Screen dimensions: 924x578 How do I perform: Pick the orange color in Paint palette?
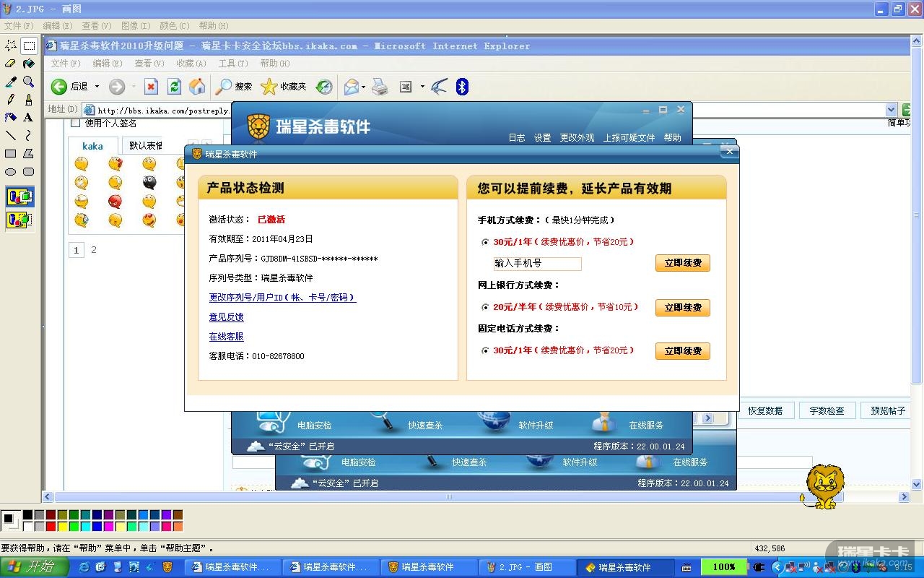point(178,527)
